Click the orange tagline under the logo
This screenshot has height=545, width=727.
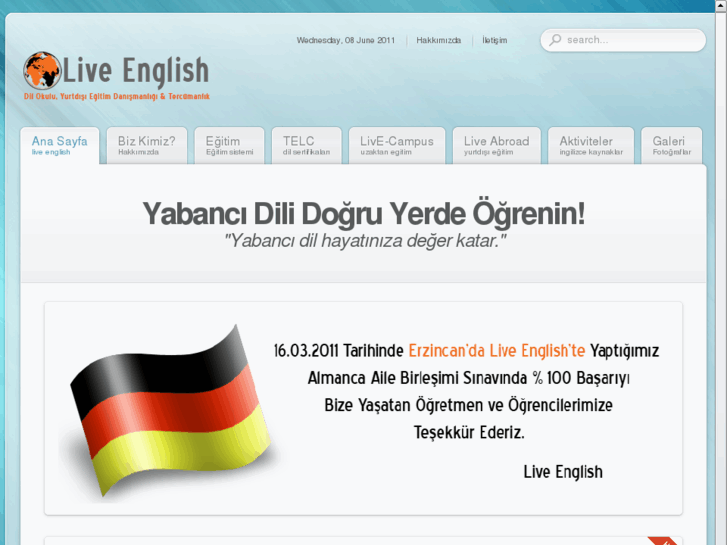(117, 96)
